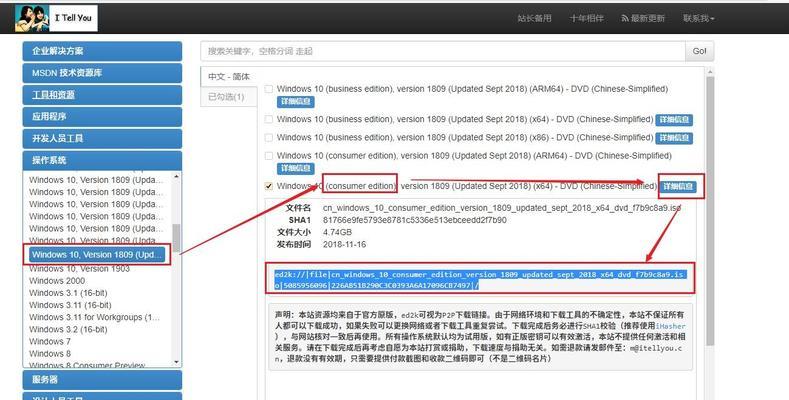Image resolution: width=789 pixels, height=400 pixels.
Task: Click the file name cn_windows_10_consumer_edition iso text
Action: click(502, 208)
